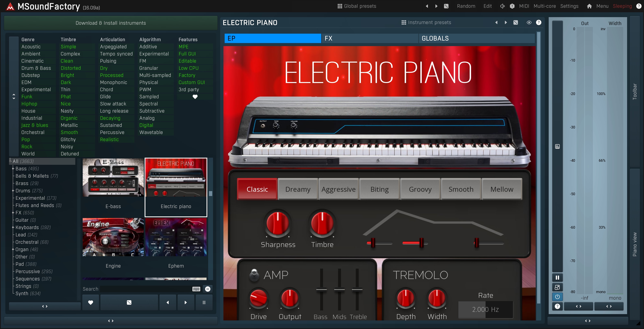Open the Edit menu

tap(488, 6)
